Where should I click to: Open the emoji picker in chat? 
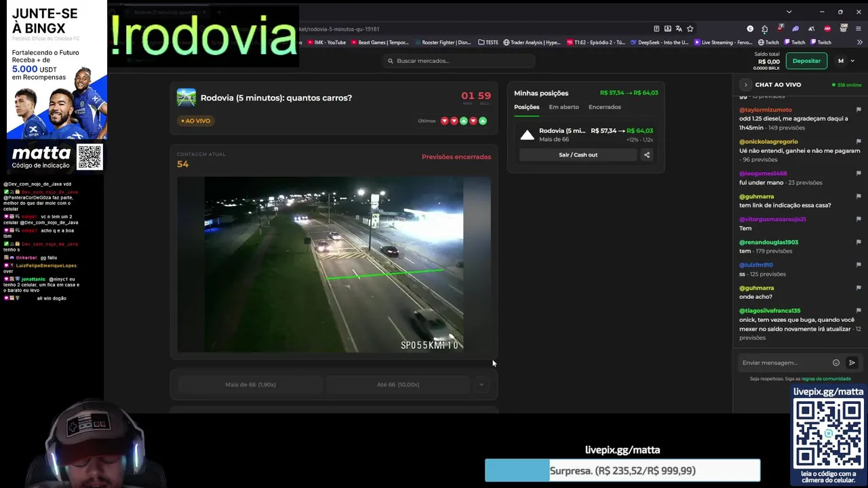tap(836, 363)
